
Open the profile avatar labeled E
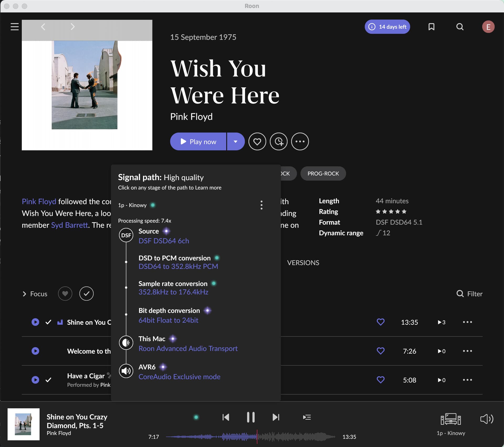tap(488, 27)
